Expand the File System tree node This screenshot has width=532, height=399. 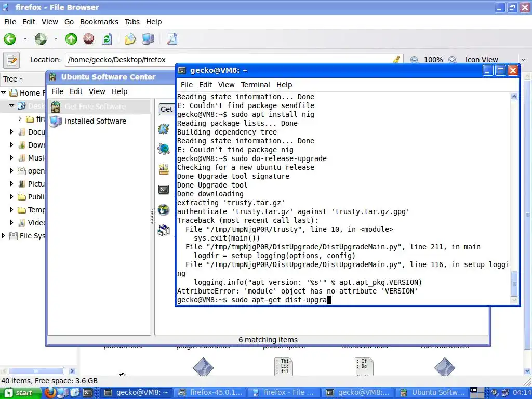click(x=4, y=235)
